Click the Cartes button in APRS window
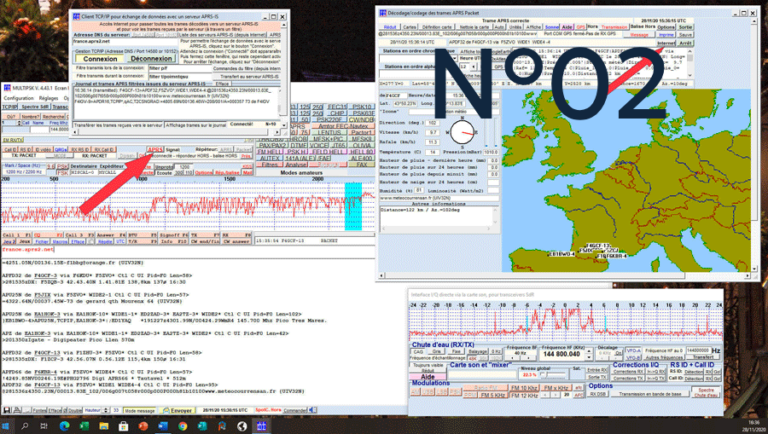This screenshot has width=768, height=434. (409, 27)
